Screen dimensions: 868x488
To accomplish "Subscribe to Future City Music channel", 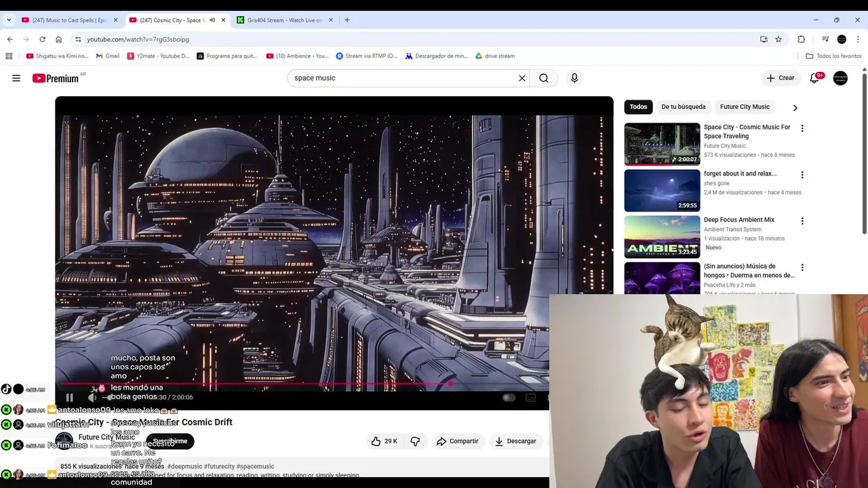I will coord(170,441).
